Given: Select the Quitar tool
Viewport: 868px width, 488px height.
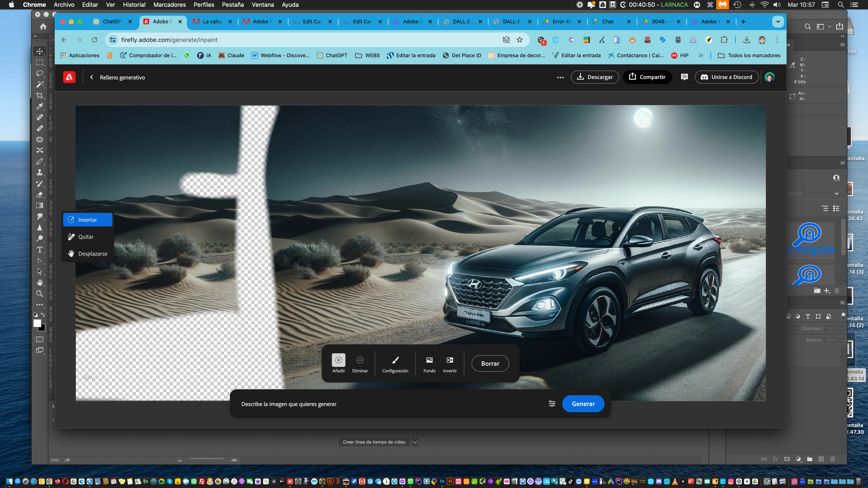Looking at the screenshot, I should pos(86,237).
